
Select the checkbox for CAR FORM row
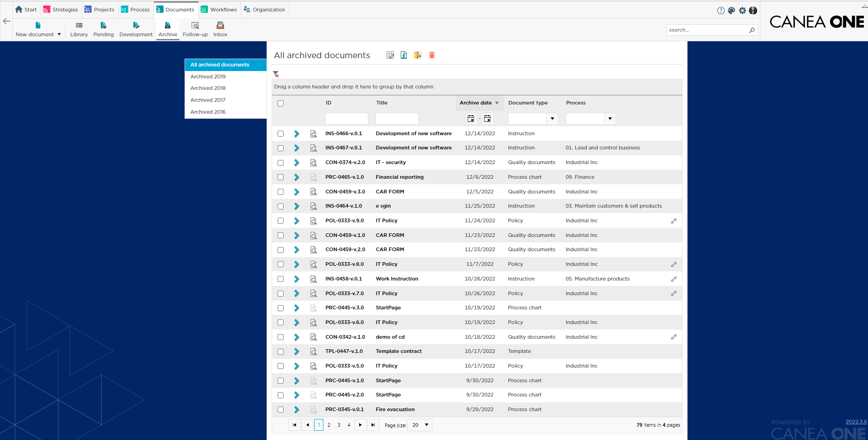tap(280, 192)
